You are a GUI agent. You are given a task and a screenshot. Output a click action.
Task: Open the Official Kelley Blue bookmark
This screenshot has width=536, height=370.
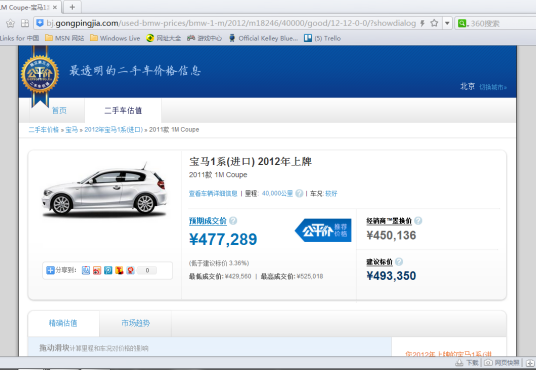tap(263, 38)
